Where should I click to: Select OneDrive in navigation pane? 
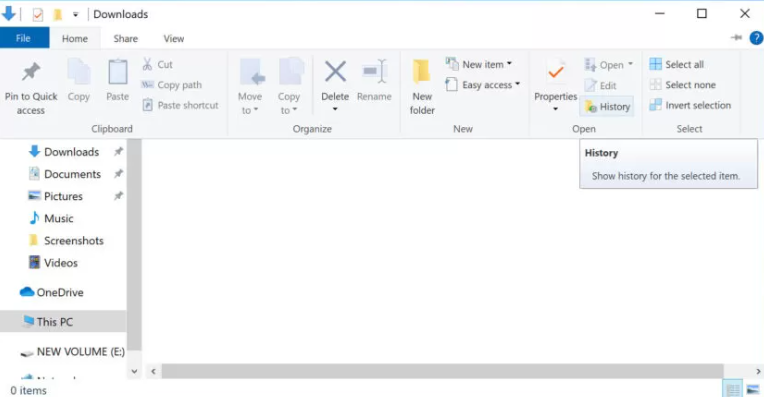point(51,292)
